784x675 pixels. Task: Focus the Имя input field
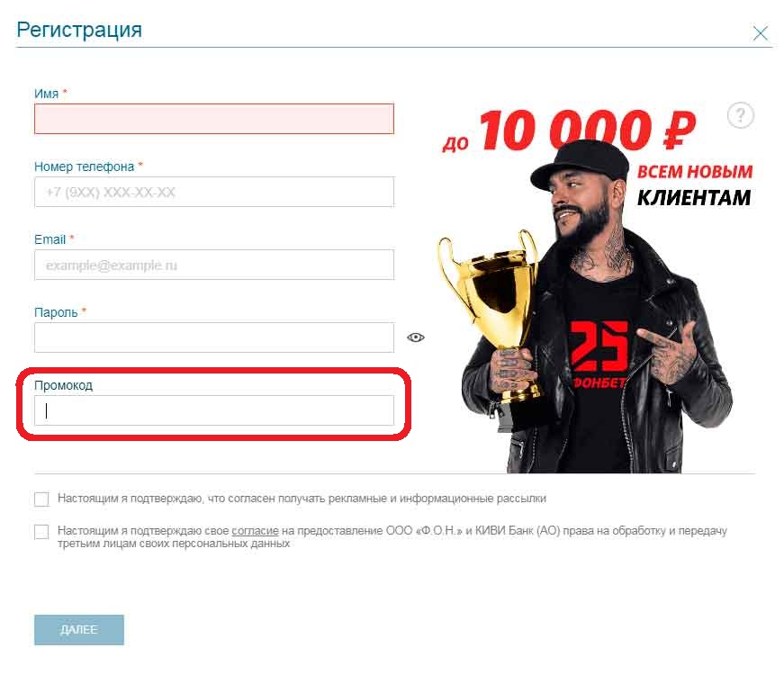(x=214, y=119)
